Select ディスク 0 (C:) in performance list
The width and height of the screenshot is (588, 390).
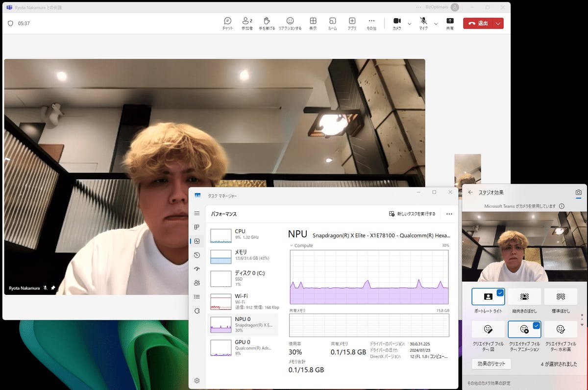pos(244,278)
